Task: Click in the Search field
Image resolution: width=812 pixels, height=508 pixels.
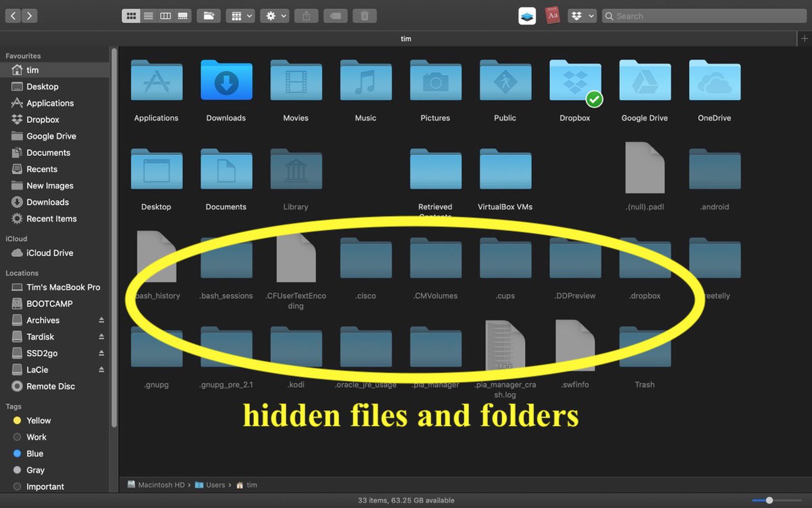Action: 705,16
